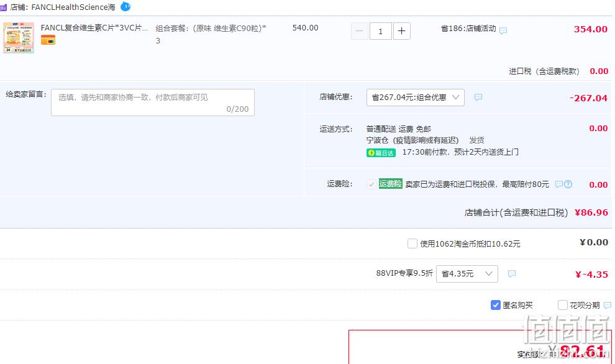Expand the 省267.04元:组合优惠 dropdown
This screenshot has width=615, height=364.
point(416,98)
